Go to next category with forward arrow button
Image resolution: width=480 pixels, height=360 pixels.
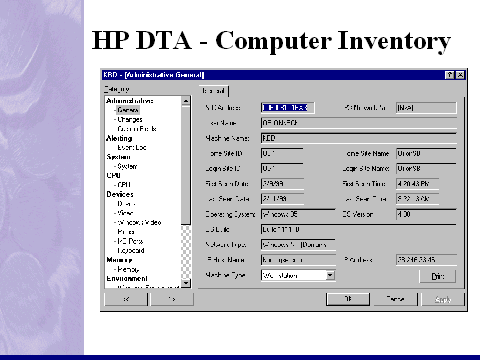pos(172,299)
